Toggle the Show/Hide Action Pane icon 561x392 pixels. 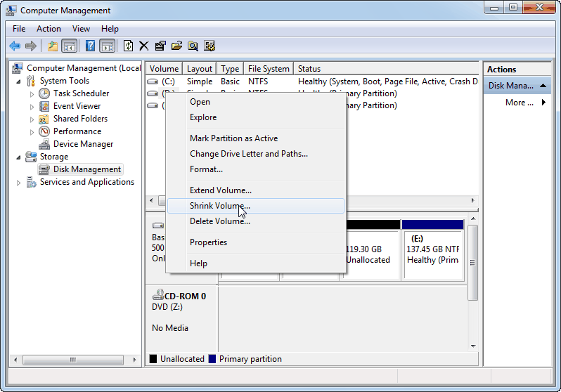coord(108,46)
